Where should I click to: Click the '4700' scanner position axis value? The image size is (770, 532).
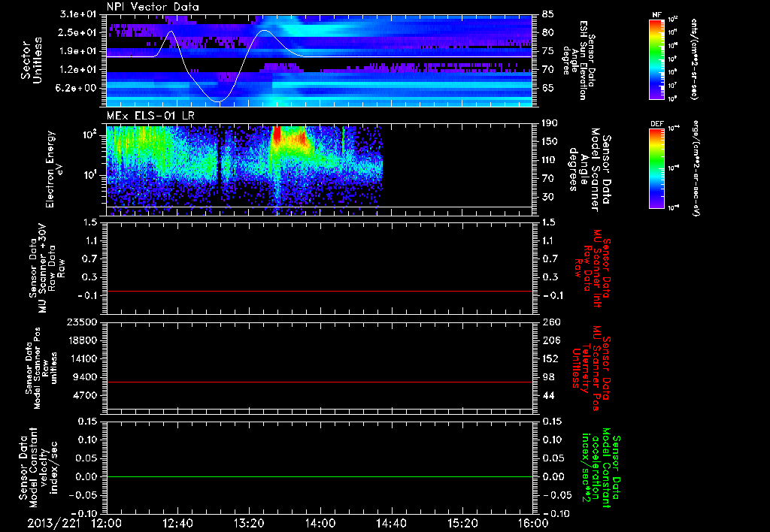point(85,395)
